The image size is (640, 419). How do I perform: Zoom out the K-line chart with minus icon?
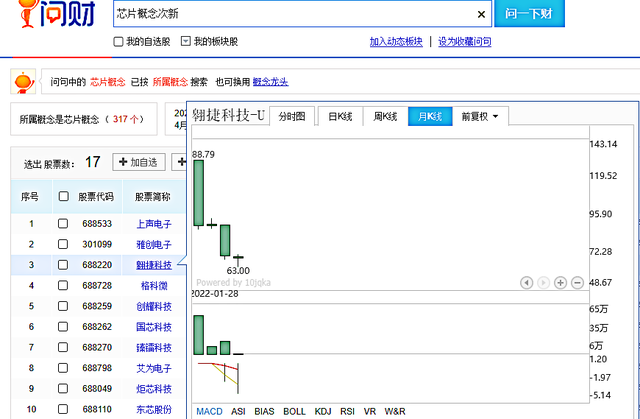577,282
